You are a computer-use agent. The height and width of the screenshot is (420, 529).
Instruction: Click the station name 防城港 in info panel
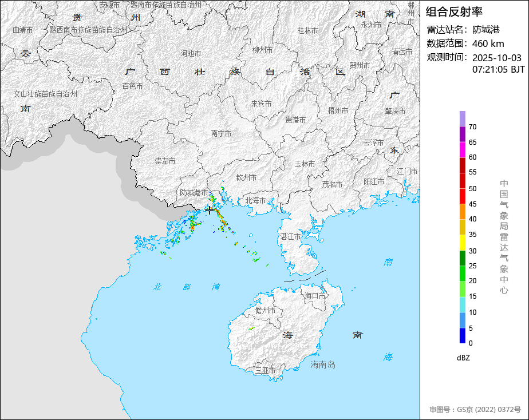tap(486, 30)
